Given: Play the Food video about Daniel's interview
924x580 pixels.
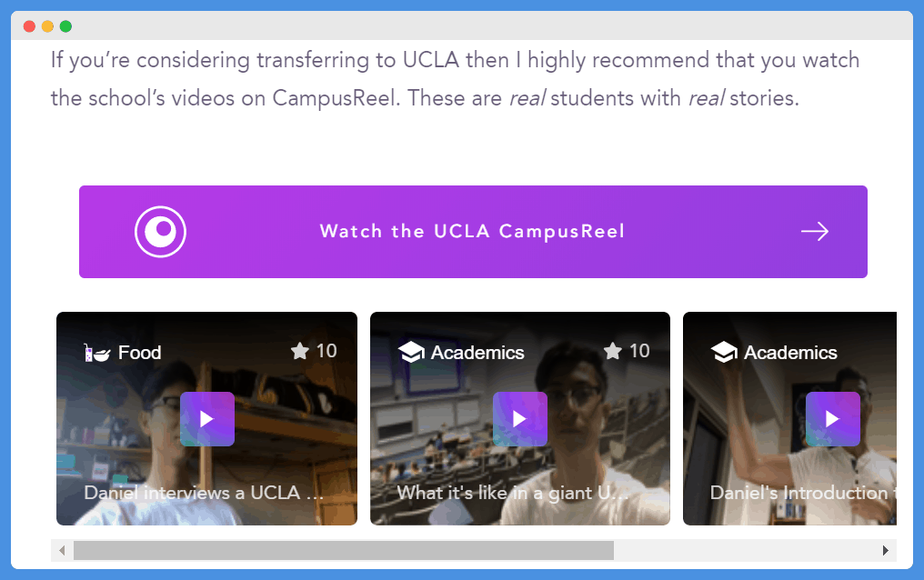Looking at the screenshot, I should 206,419.
